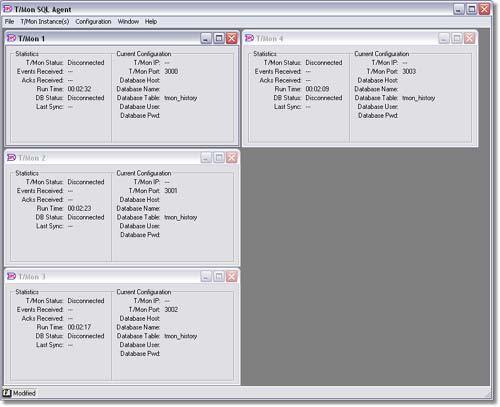This screenshot has width=500, height=407.
Task: Click T/Mon Port value 3000 in T/Mon 1
Action: coord(171,71)
